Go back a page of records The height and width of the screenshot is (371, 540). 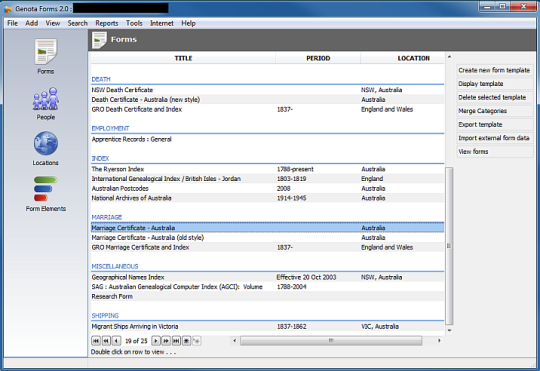pyautogui.click(x=106, y=341)
